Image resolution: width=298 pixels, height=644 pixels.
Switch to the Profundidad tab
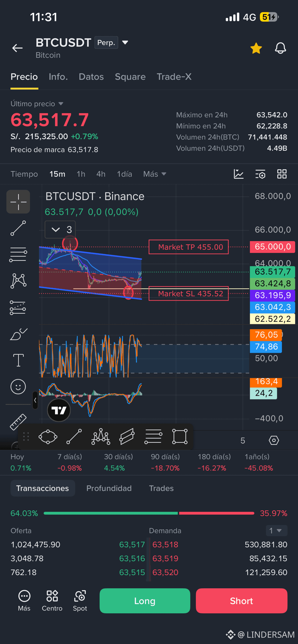coord(109,488)
